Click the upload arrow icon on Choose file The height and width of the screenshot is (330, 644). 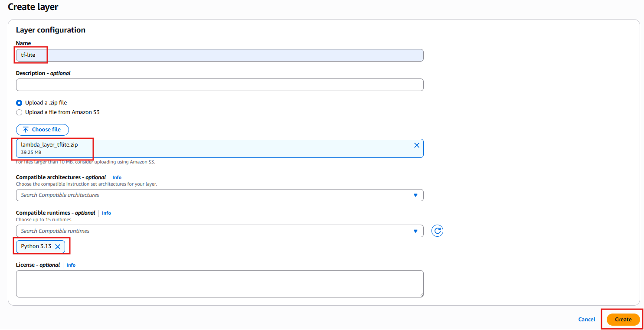click(x=26, y=130)
